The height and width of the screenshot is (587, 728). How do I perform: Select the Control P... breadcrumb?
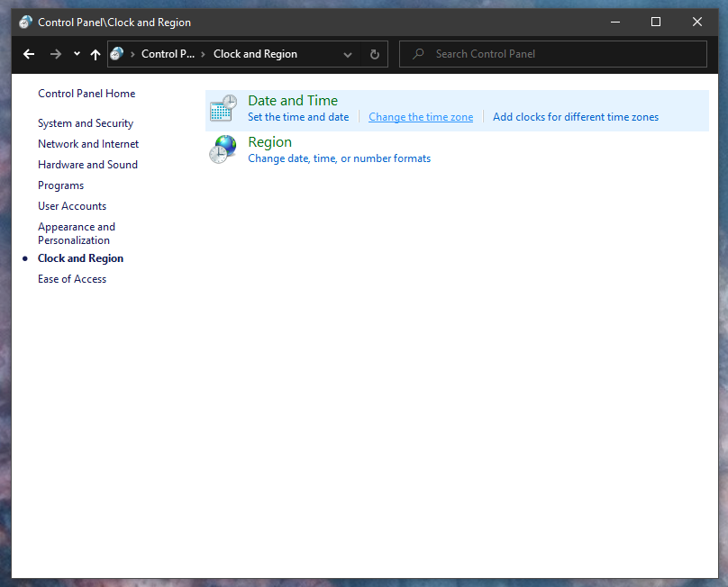click(169, 54)
